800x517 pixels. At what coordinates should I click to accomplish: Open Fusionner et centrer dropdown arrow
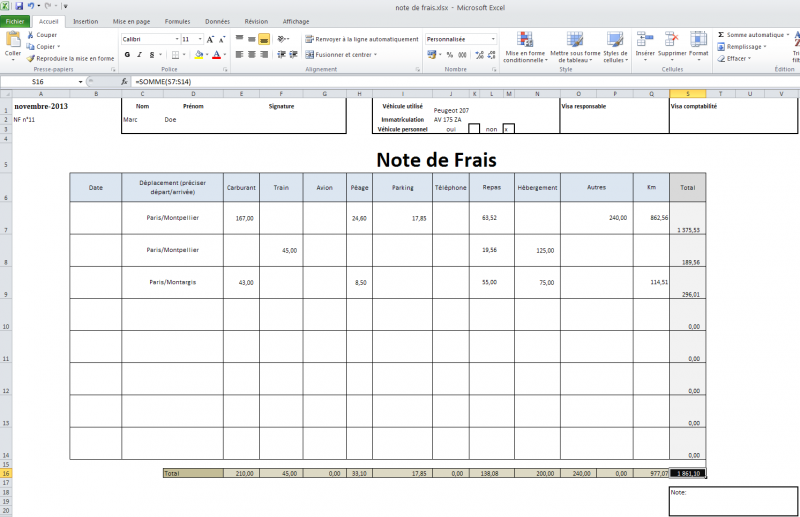[376, 55]
